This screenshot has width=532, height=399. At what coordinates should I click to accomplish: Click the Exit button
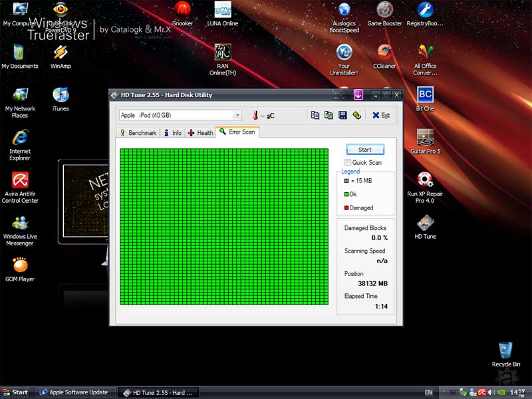pyautogui.click(x=381, y=115)
